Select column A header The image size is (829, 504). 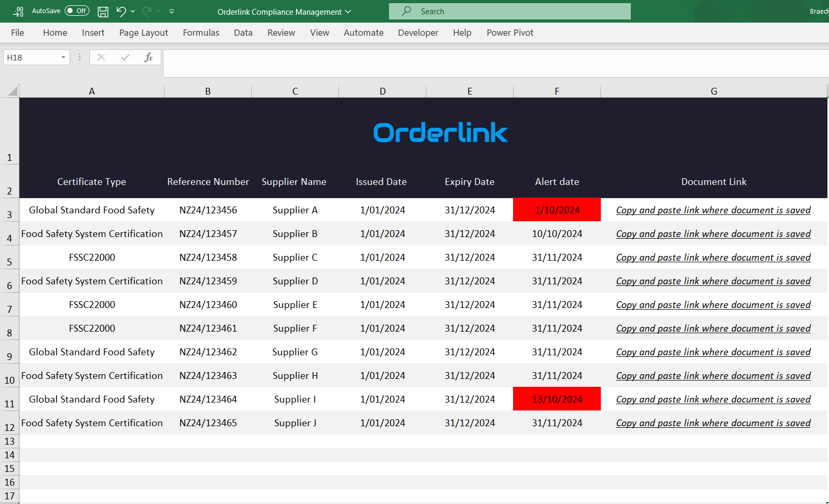92,91
